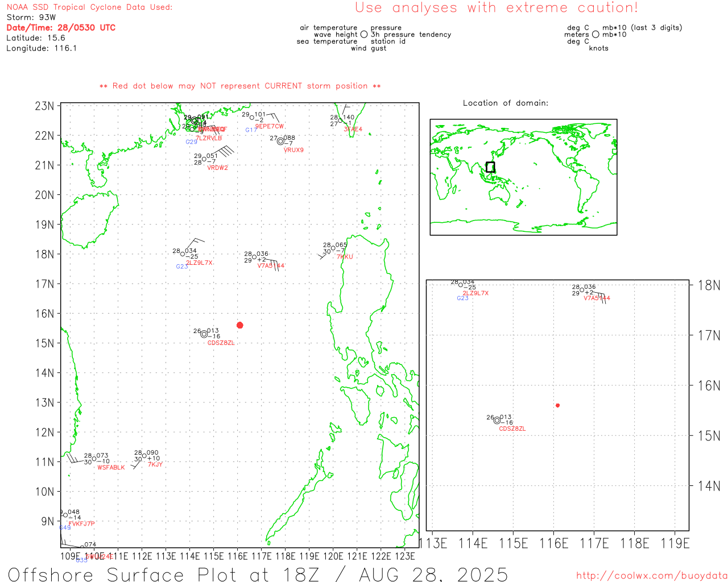
Task: Click the 3FAE4 station ID label
Action: pos(353,129)
